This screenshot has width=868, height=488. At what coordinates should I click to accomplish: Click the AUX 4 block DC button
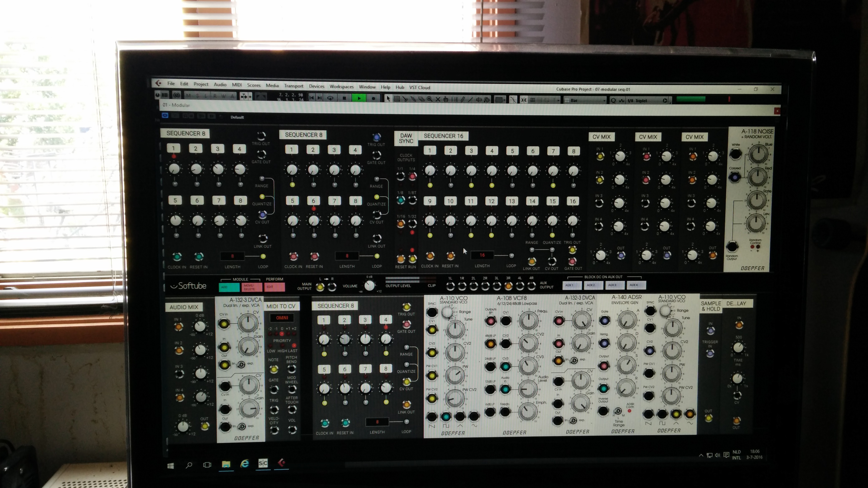coord(636,285)
